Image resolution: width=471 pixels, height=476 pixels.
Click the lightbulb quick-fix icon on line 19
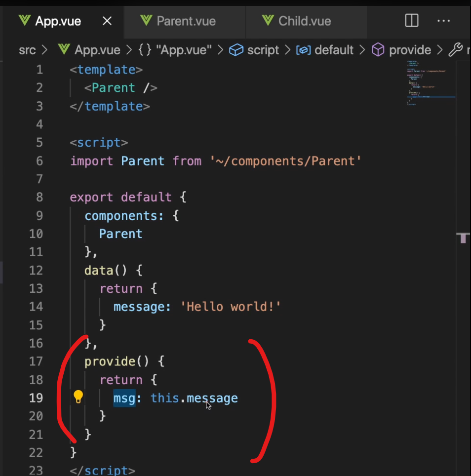[78, 397]
